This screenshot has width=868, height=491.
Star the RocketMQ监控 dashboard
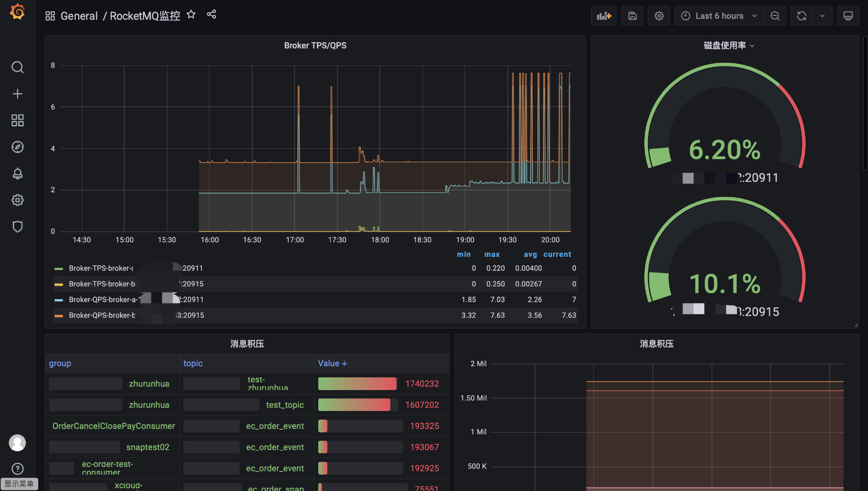coord(191,14)
